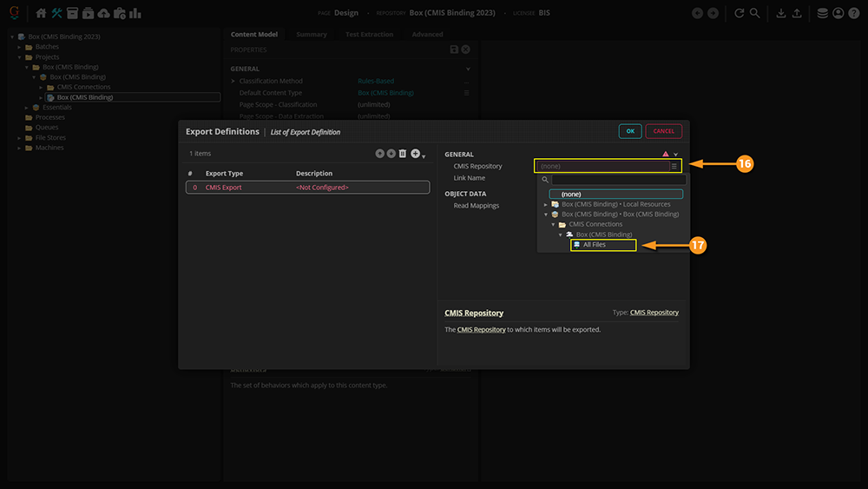
Task: Click the delete (trash) icon in Export Definitions
Action: click(x=403, y=154)
